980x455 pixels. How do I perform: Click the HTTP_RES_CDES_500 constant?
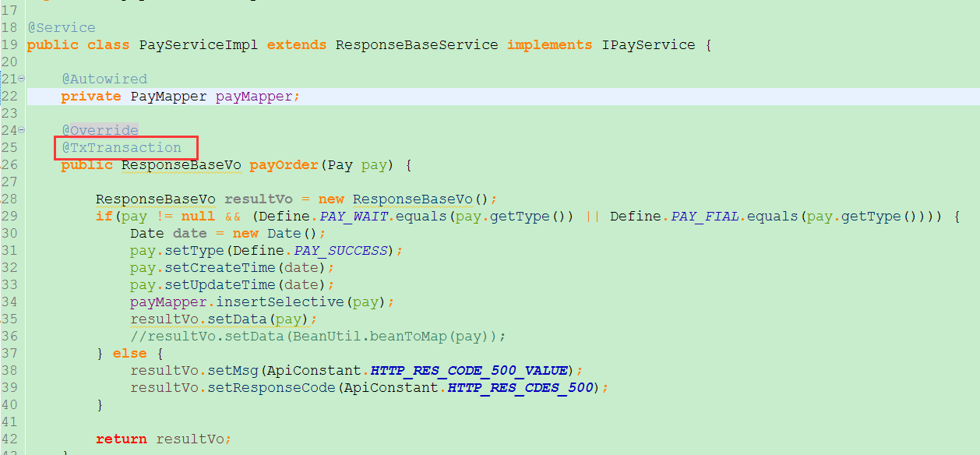point(521,387)
